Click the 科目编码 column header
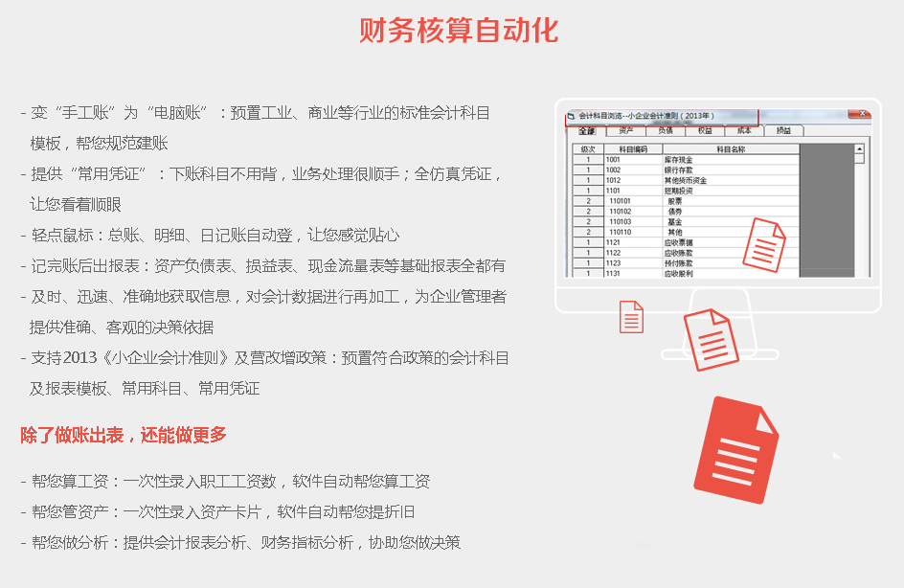This screenshot has width=904, height=588. (x=633, y=149)
